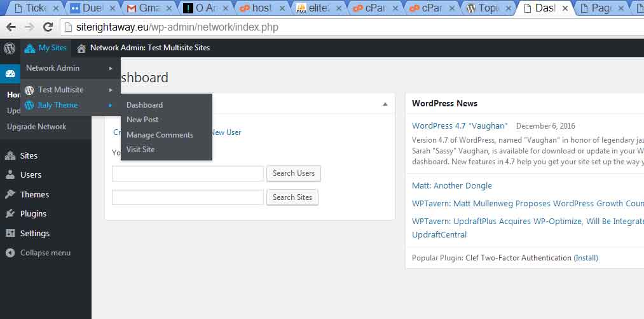
Task: Click the Sites sidebar icon
Action: coord(10,155)
